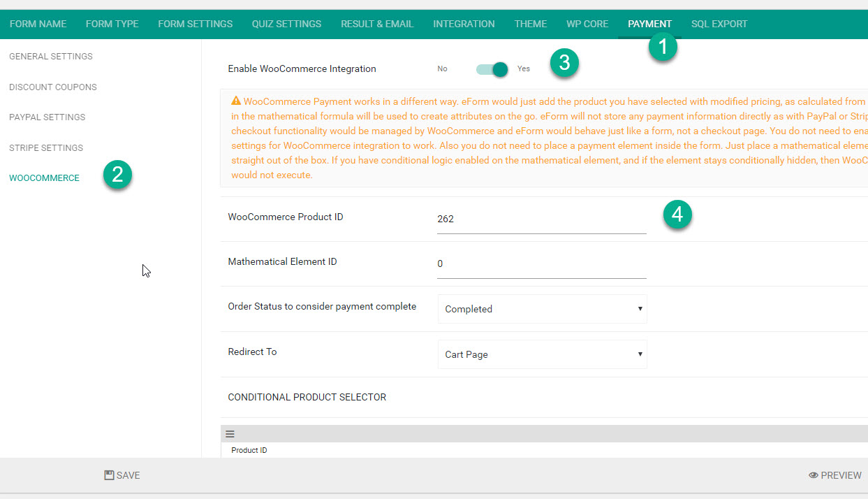
Task: Open the Theme tab
Action: click(531, 24)
